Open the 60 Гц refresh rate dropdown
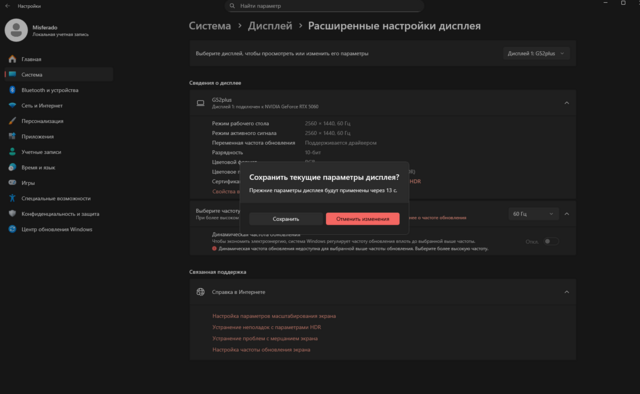Viewport: 640px width, 394px height. point(533,214)
